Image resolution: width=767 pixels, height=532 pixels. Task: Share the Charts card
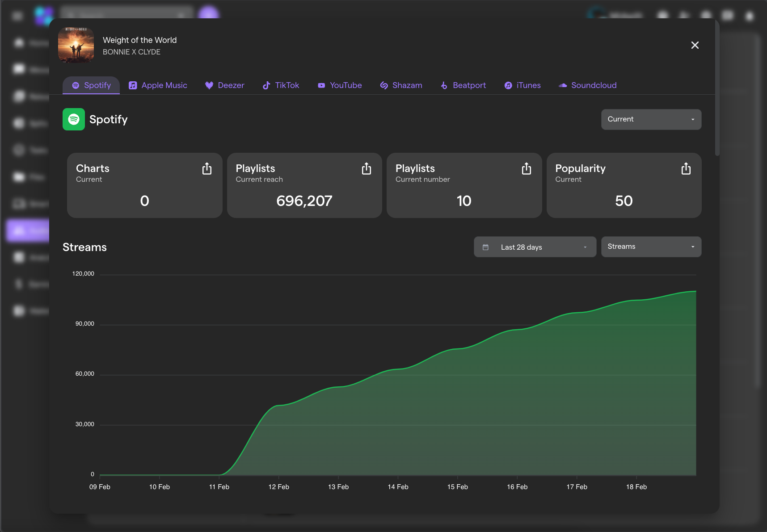point(206,168)
